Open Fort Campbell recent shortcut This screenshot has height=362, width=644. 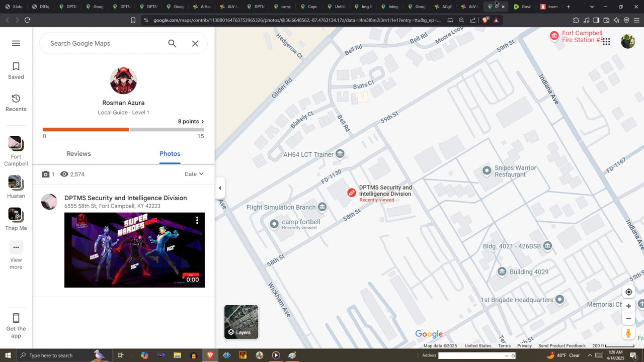(x=16, y=151)
